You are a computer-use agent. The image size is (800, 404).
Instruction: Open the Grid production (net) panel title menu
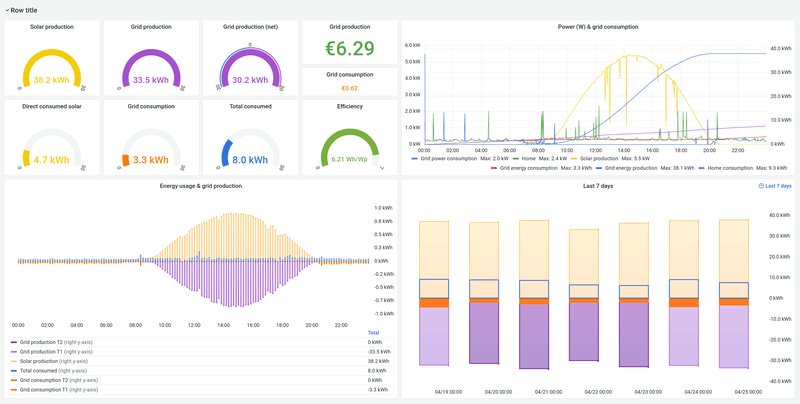click(x=250, y=27)
